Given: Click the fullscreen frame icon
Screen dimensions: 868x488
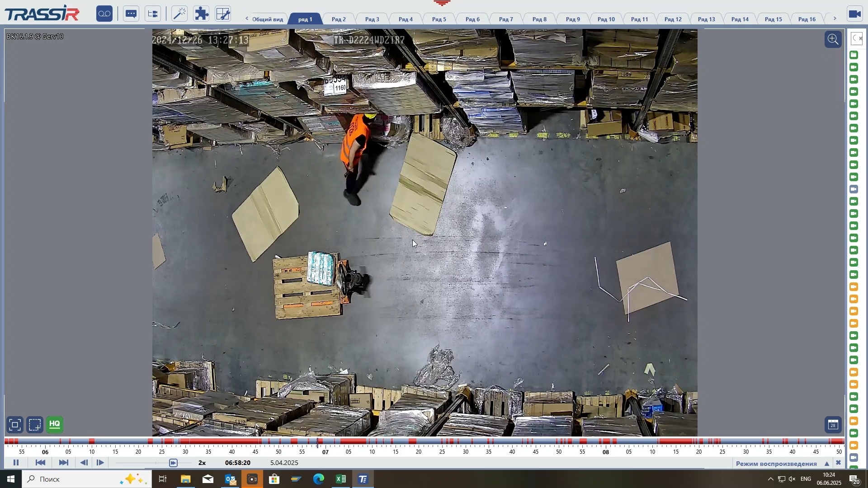Looking at the screenshot, I should coord(15,425).
